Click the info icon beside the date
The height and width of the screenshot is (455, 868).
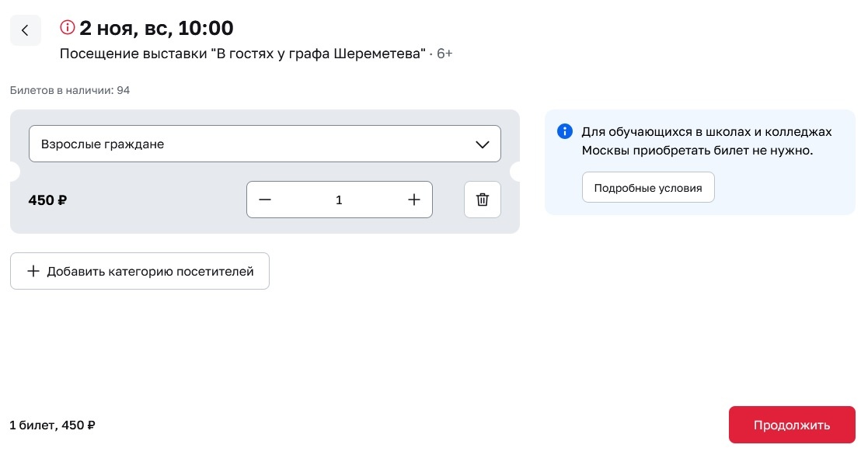(x=68, y=27)
